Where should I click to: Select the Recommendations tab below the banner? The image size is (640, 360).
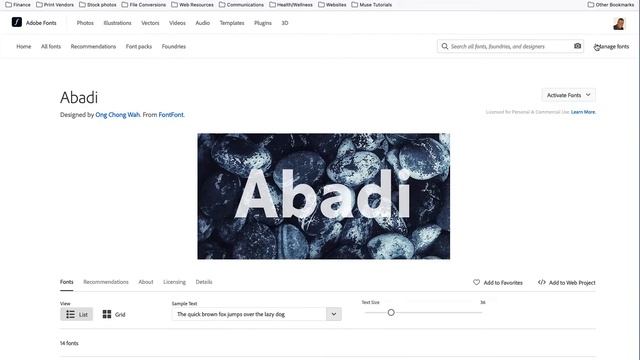coord(106,282)
